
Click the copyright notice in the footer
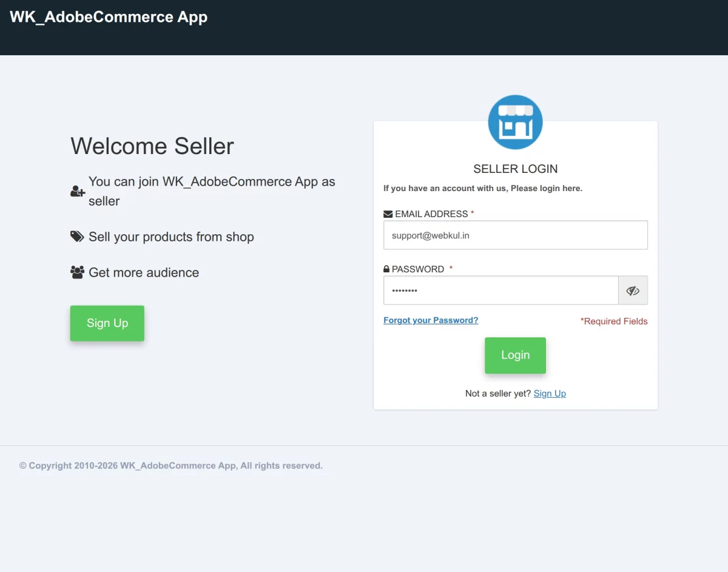click(170, 465)
